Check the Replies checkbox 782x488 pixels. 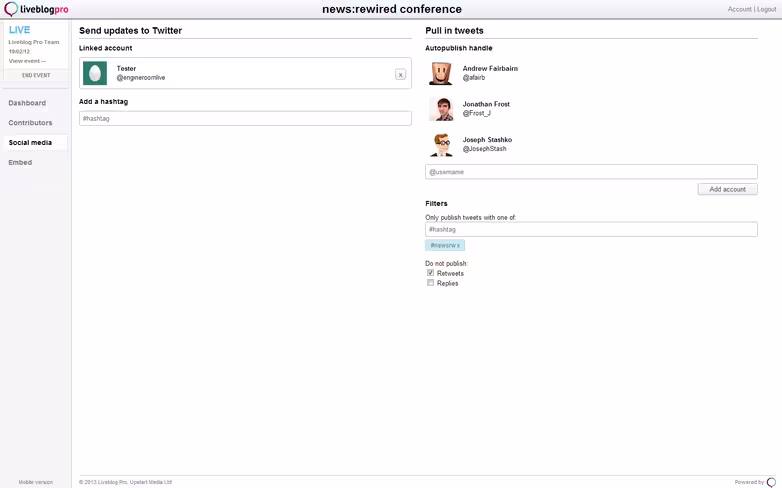(430, 283)
